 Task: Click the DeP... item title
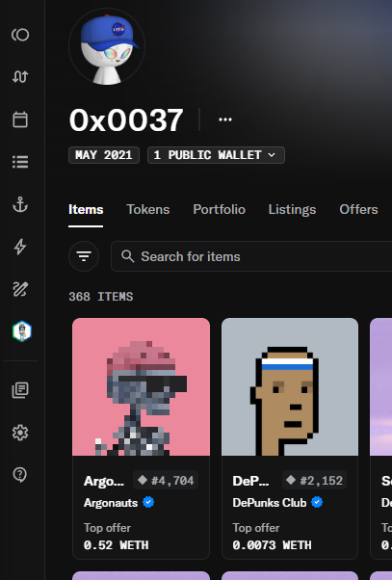250,481
